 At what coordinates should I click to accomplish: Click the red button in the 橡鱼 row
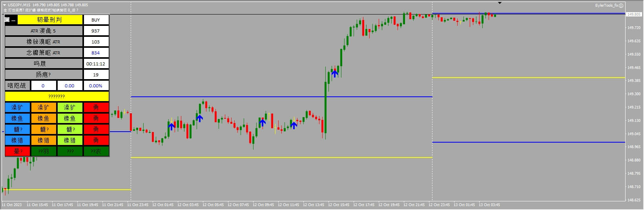[x=96, y=118]
